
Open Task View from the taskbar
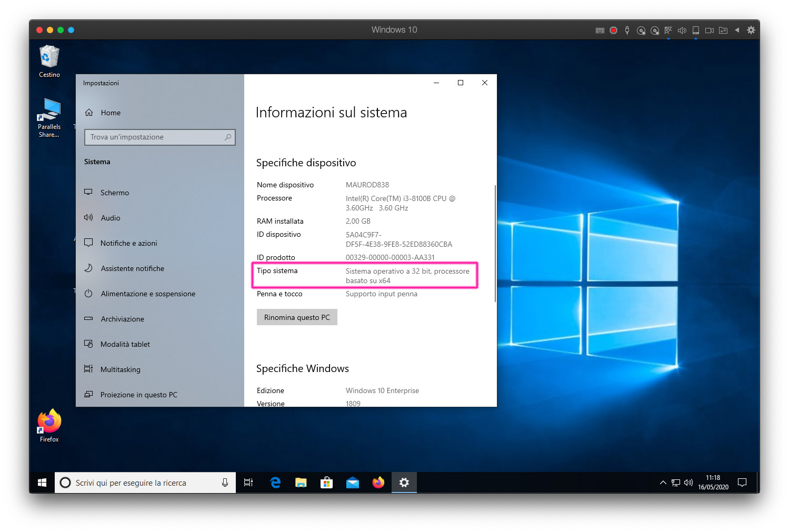click(x=248, y=483)
